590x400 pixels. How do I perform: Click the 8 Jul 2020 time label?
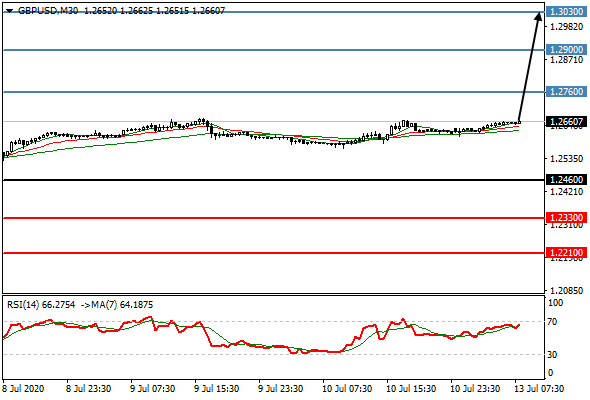tap(23, 389)
